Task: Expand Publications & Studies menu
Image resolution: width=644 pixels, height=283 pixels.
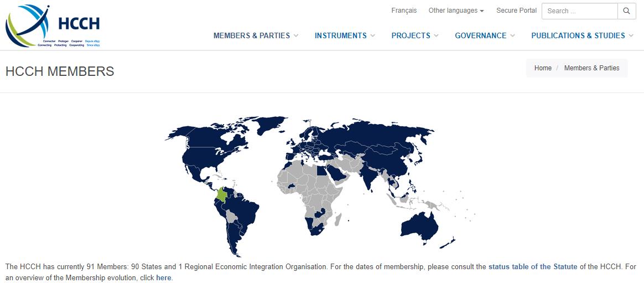Action: click(583, 35)
